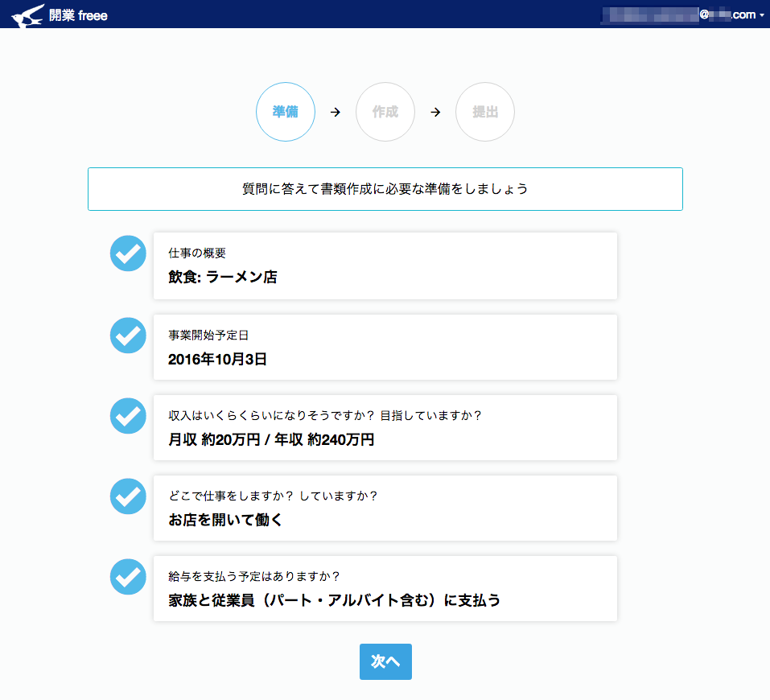This screenshot has height=700, width=770.
Task: Select the 作成 step circle
Action: pyautogui.click(x=385, y=112)
